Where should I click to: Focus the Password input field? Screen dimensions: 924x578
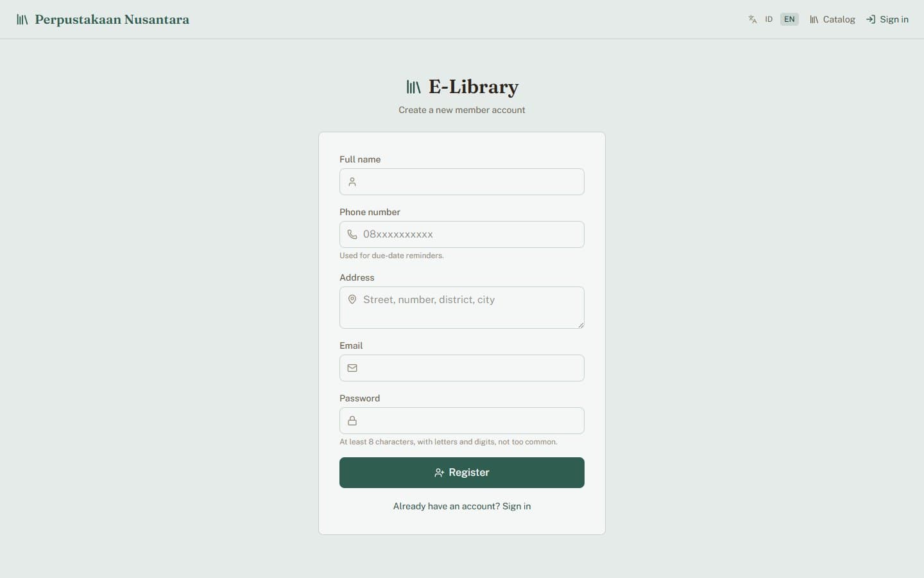[x=462, y=421]
